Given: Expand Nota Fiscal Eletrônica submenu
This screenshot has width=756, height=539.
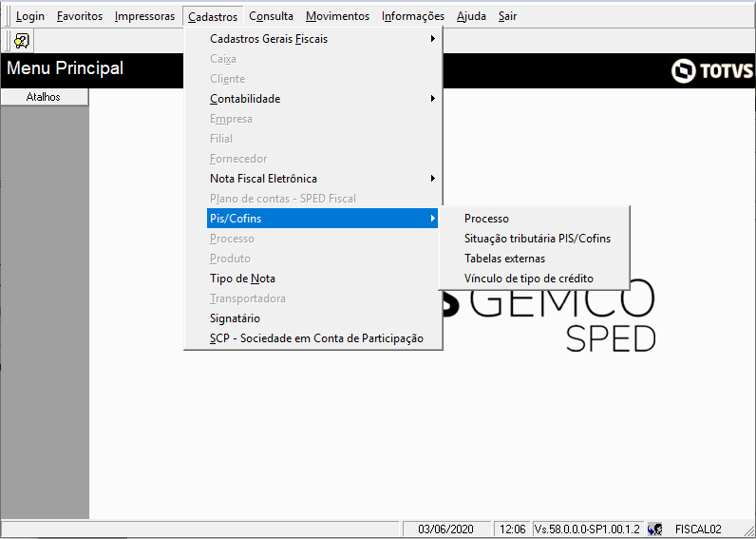Looking at the screenshot, I should tap(322, 179).
